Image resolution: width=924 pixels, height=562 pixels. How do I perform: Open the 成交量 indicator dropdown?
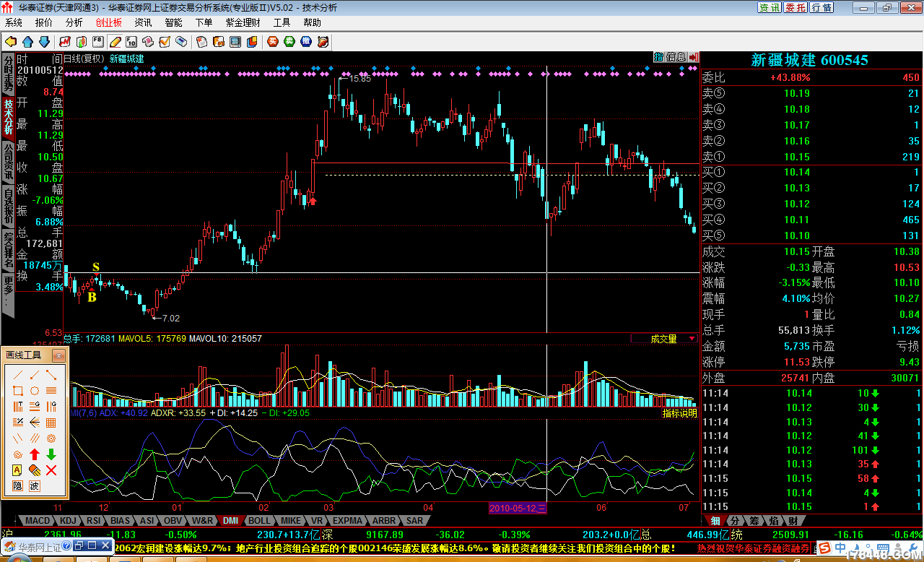click(692, 338)
